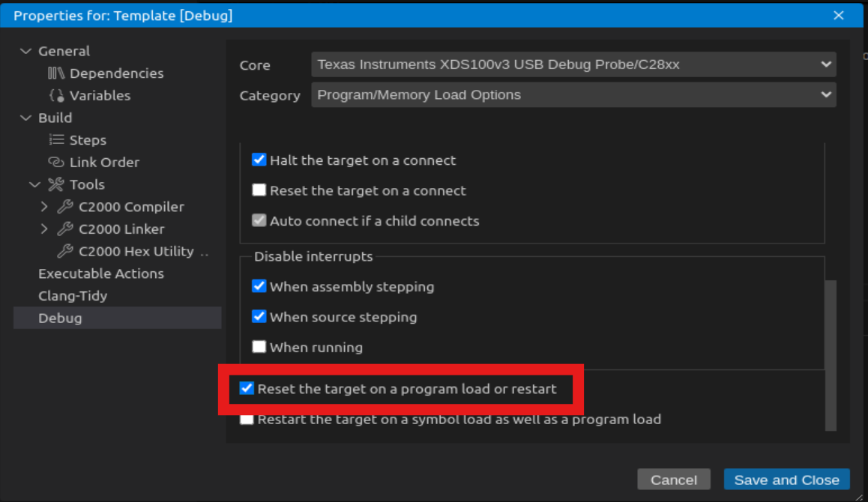Click the C2000 Linker wrench icon

coord(64,229)
